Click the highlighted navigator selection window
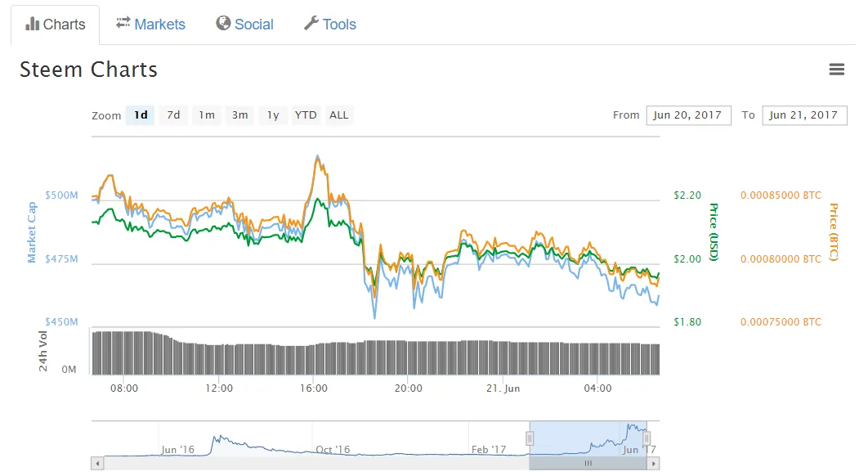 coord(588,438)
